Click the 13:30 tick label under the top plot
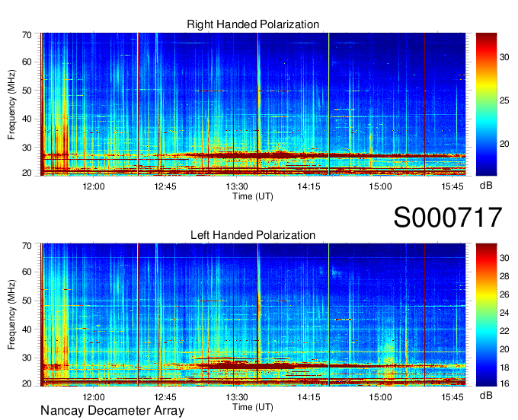 (x=237, y=186)
